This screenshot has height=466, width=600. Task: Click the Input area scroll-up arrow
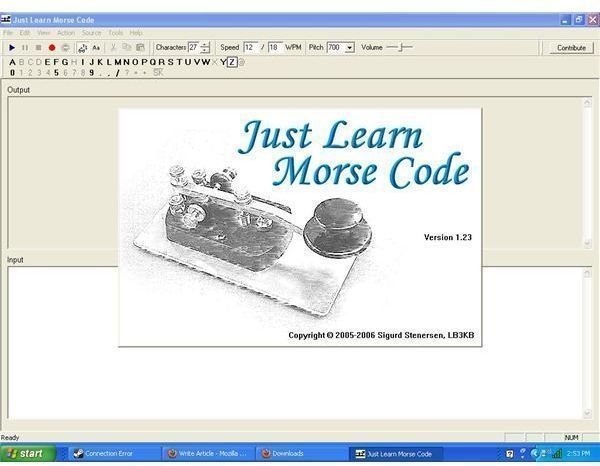coord(587,273)
